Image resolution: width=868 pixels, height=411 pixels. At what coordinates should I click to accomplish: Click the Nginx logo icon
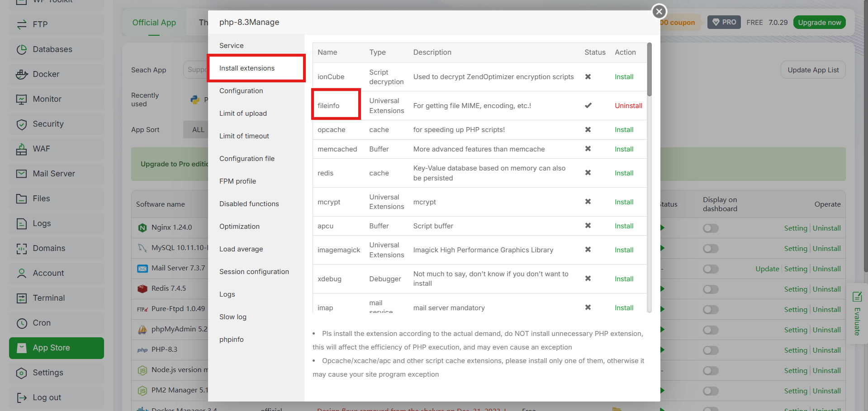[142, 227]
